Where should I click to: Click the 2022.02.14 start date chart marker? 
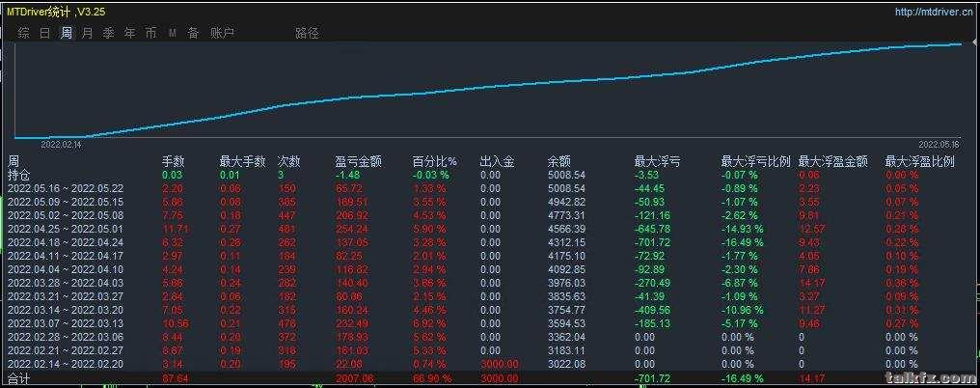click(60, 143)
